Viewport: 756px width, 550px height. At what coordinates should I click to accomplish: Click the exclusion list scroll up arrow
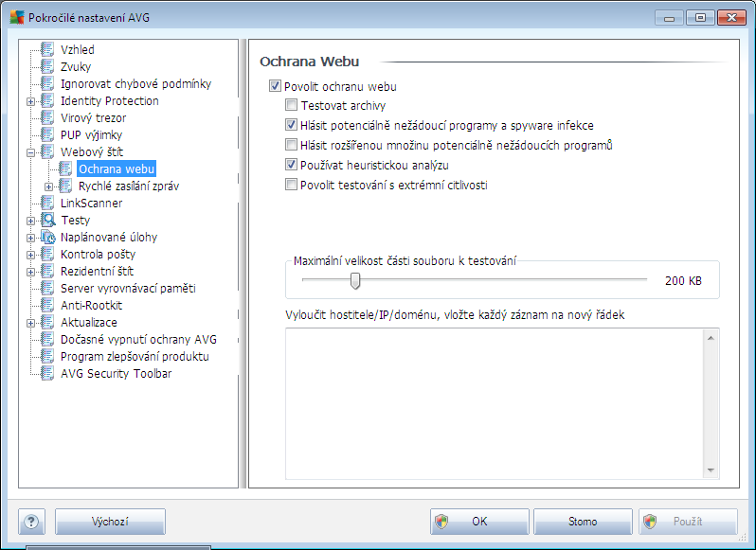(711, 338)
